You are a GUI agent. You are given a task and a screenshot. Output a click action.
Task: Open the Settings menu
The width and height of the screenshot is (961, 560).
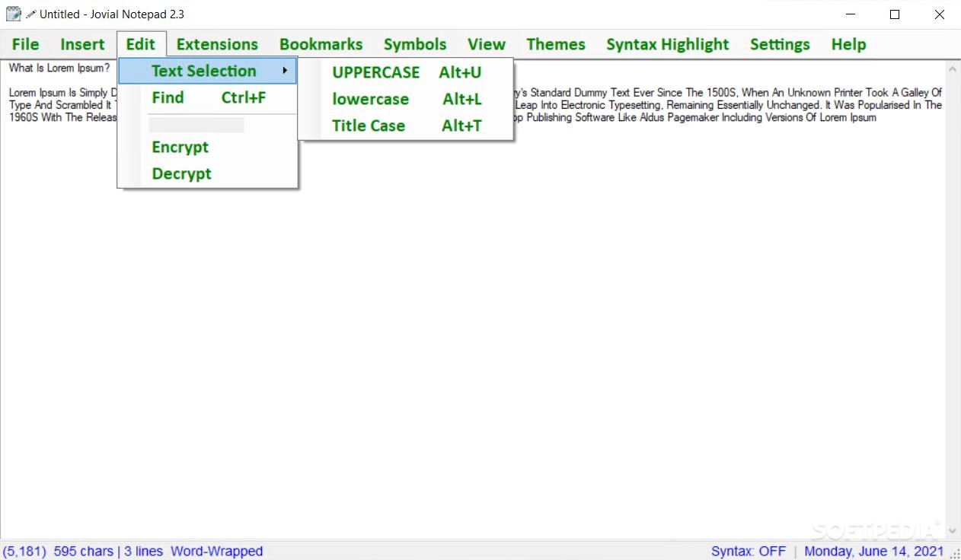pos(780,44)
